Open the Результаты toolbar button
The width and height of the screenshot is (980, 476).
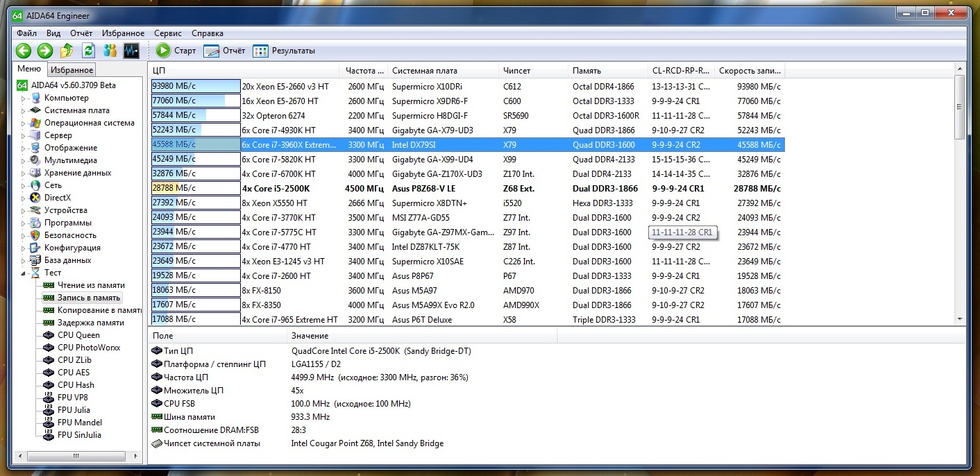pos(284,50)
